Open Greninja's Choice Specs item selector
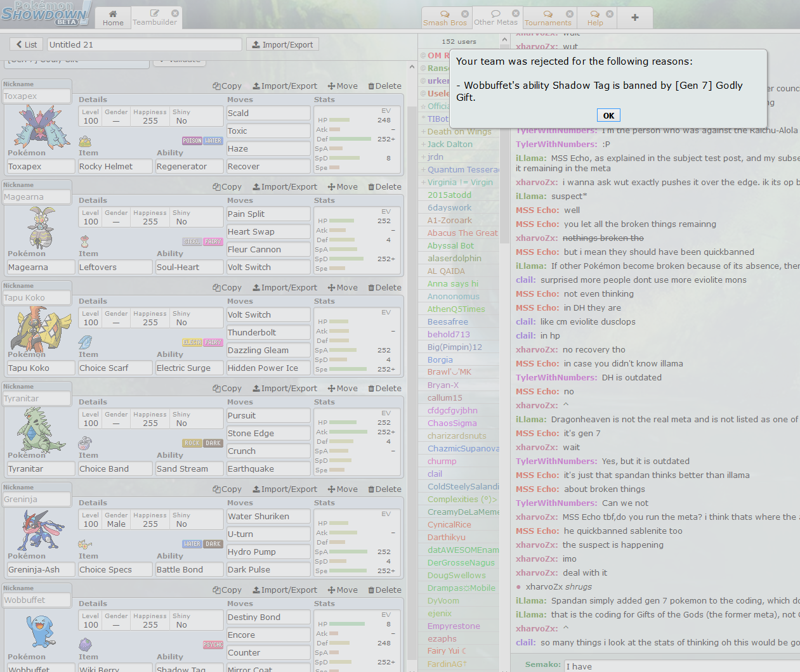Viewport: 800px width, 672px height. coord(115,569)
